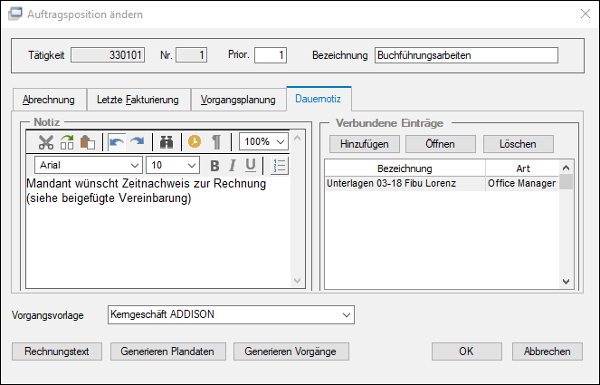This screenshot has width=600, height=385.
Task: Click the Rechnungstext button
Action: [57, 351]
